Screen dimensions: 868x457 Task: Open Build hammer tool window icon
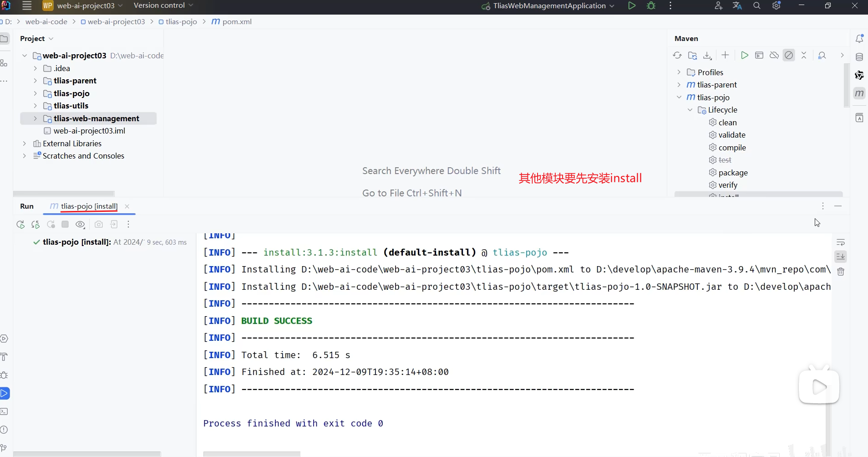[x=4, y=357]
